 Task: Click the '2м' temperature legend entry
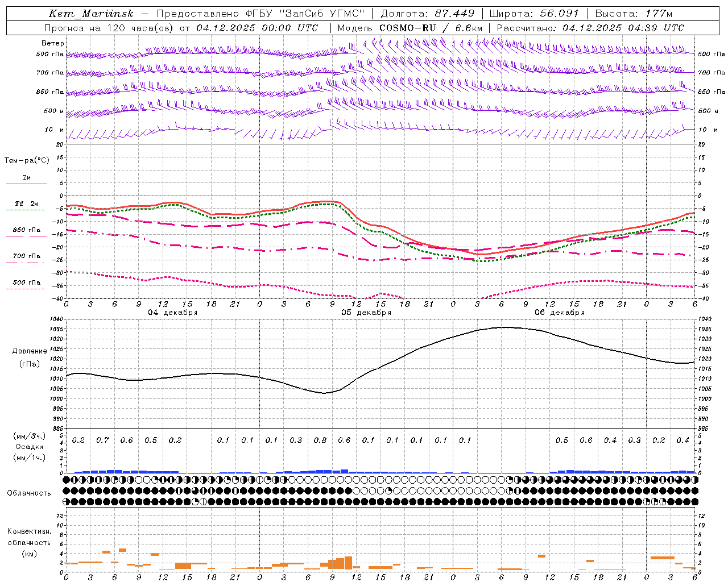point(26,178)
